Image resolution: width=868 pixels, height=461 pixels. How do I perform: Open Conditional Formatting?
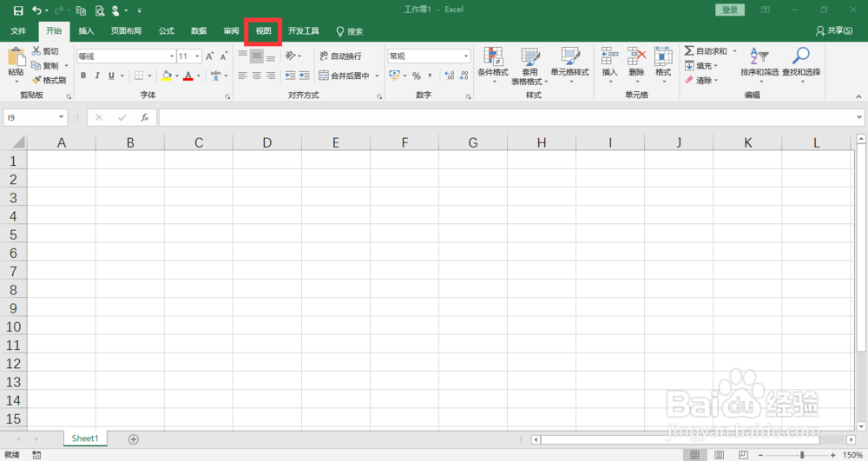point(493,65)
